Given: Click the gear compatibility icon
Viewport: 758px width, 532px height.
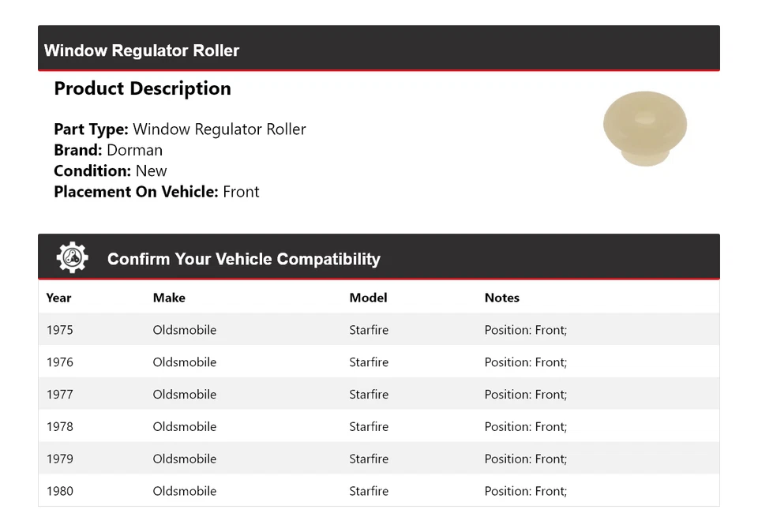Looking at the screenshot, I should click(x=73, y=258).
